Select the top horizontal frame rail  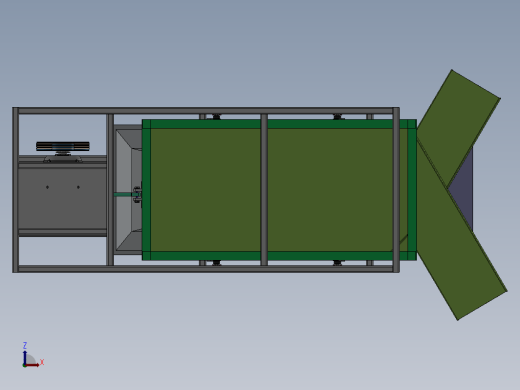coord(206,111)
